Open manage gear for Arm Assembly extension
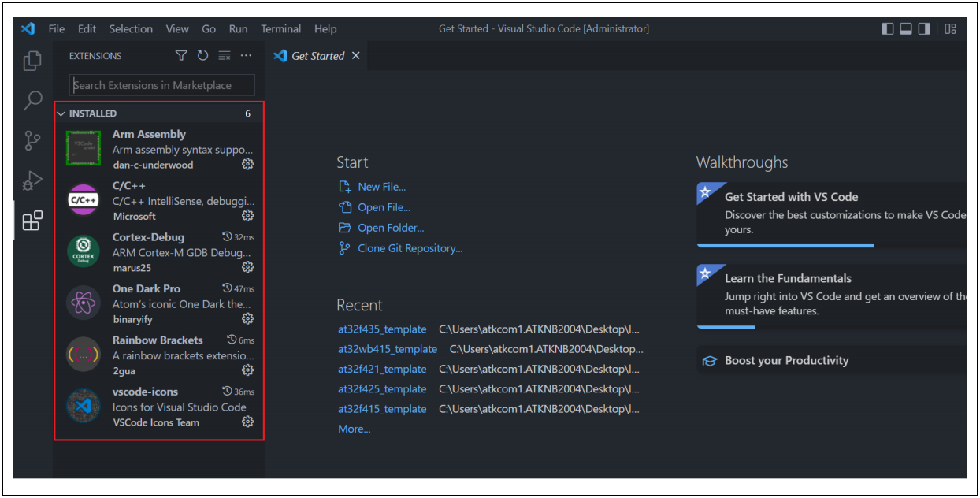The image size is (980, 498). pos(247,164)
